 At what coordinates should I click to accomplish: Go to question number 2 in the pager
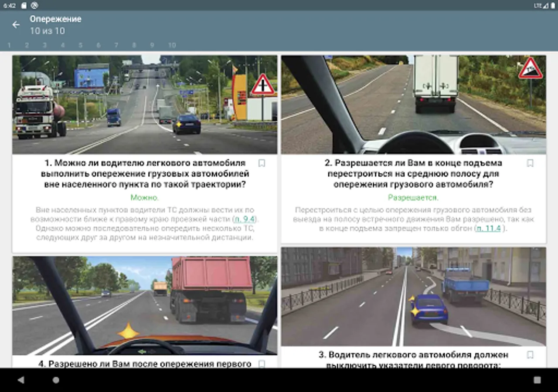pos(27,45)
